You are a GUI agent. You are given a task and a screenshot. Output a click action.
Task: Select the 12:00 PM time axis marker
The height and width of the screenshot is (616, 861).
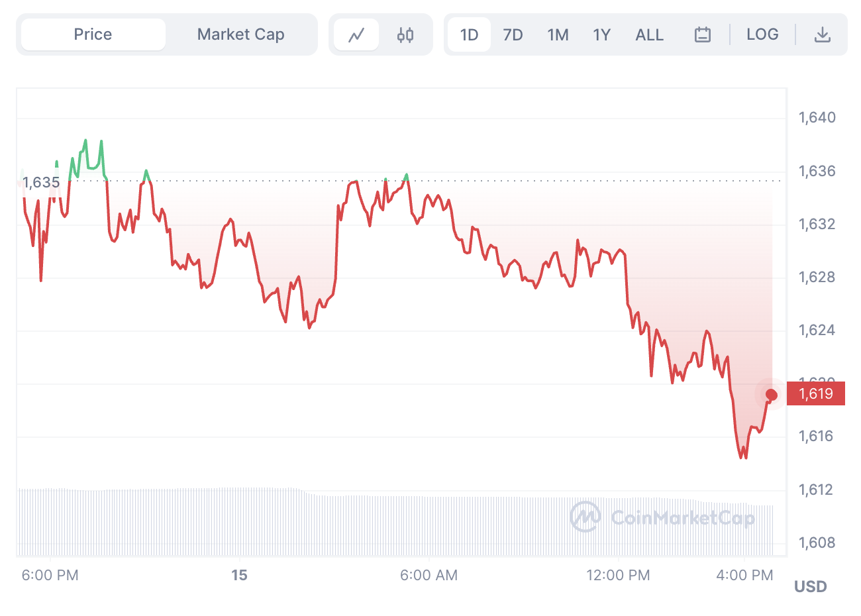[618, 575]
